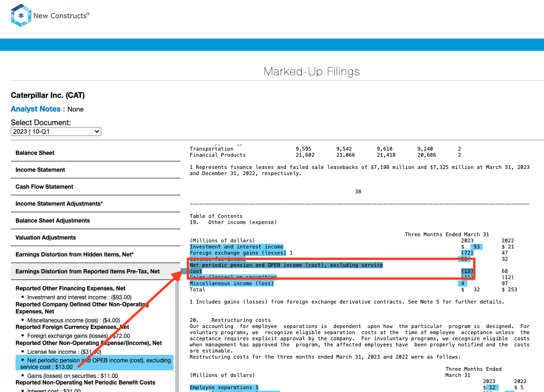Click highlighted 93 value in 2023 column
Screen dimensions: 544x392
[x=477, y=247]
